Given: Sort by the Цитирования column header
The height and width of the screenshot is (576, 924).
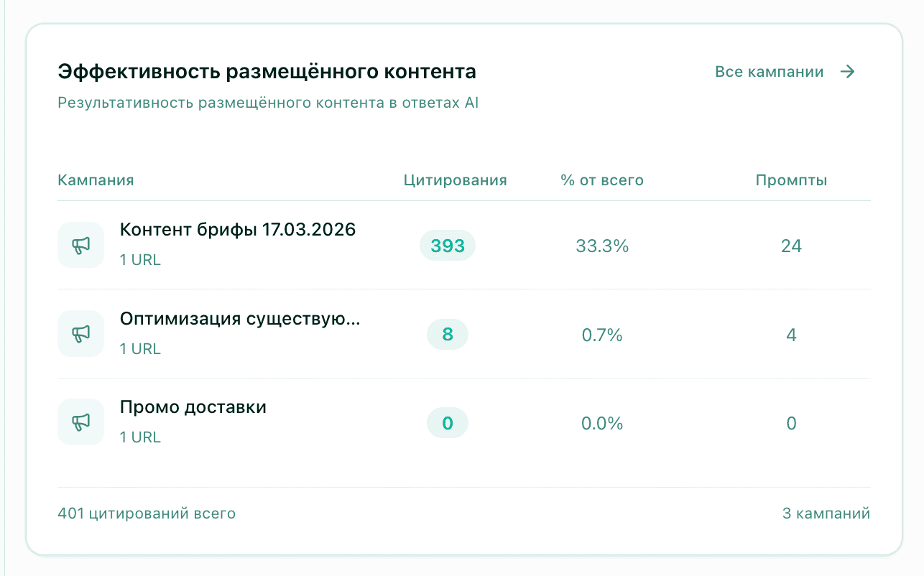Looking at the screenshot, I should pyautogui.click(x=455, y=180).
